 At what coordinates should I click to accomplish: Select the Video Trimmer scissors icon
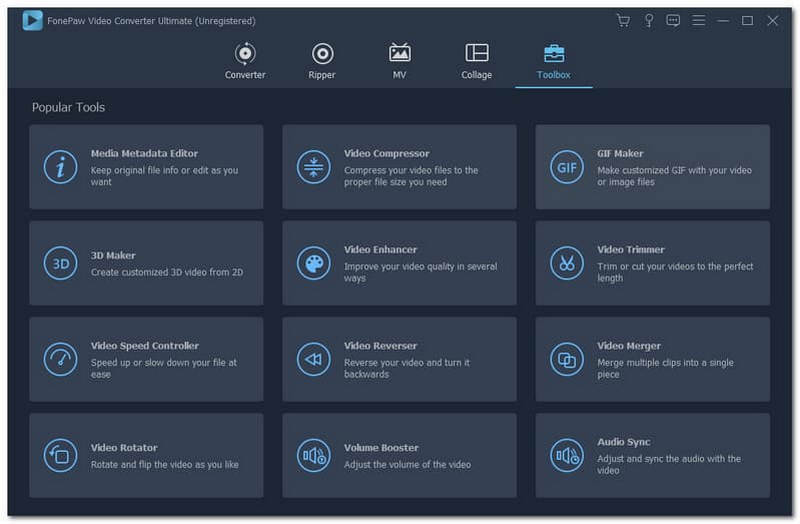(567, 263)
